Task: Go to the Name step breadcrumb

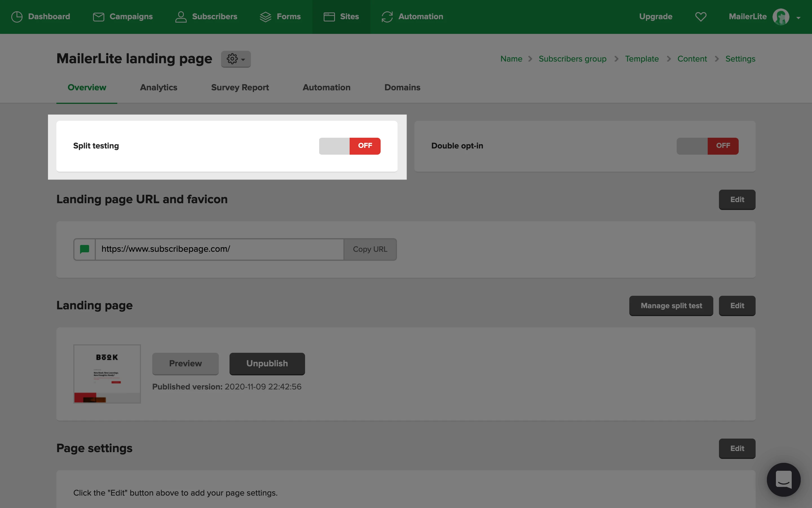Action: click(511, 59)
